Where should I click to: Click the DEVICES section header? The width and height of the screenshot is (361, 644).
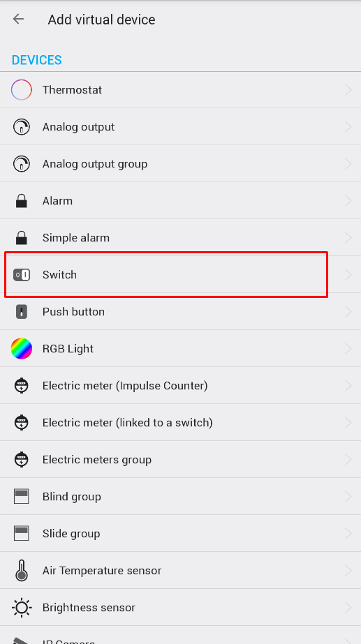36,61
